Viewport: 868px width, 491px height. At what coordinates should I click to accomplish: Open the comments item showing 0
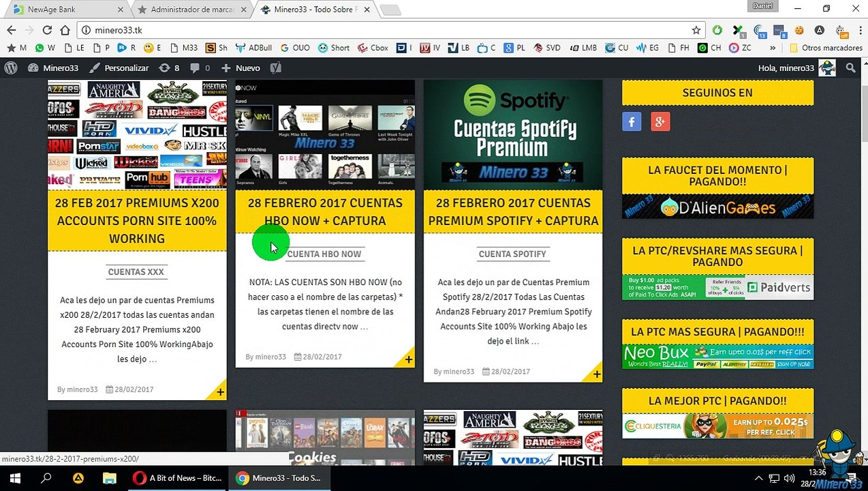pyautogui.click(x=200, y=68)
